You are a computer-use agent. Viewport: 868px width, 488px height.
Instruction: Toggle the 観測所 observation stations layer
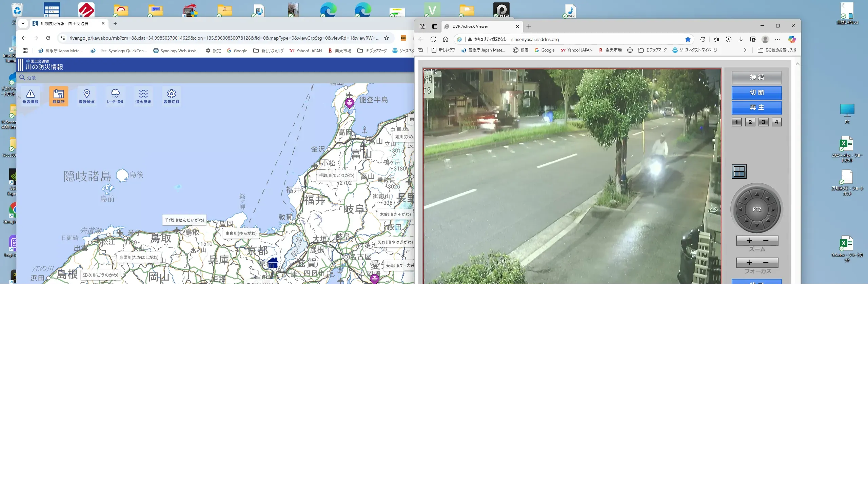coord(58,96)
